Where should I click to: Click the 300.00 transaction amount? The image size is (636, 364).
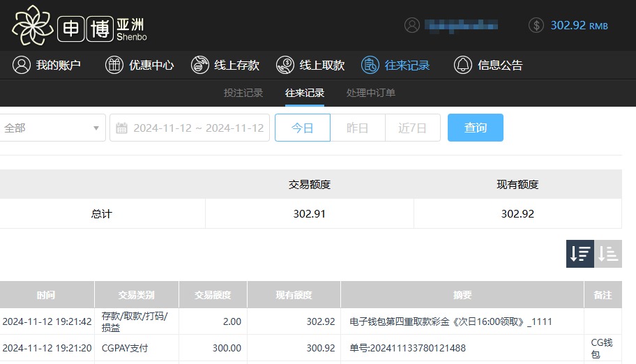(x=227, y=348)
